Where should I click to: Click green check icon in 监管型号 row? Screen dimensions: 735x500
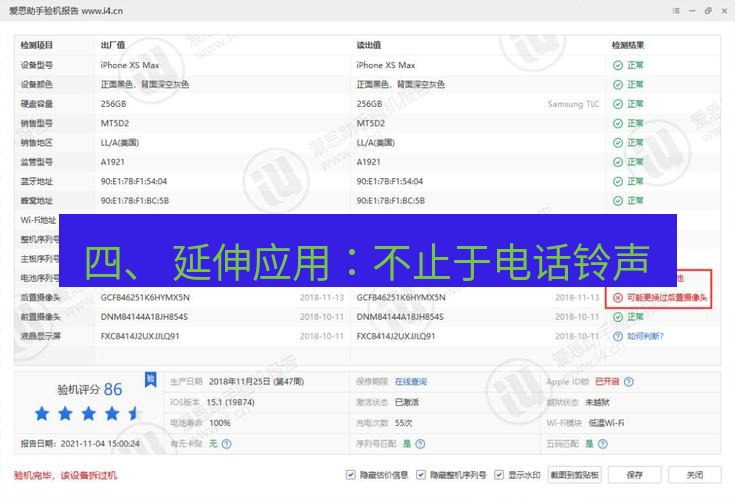coord(618,162)
